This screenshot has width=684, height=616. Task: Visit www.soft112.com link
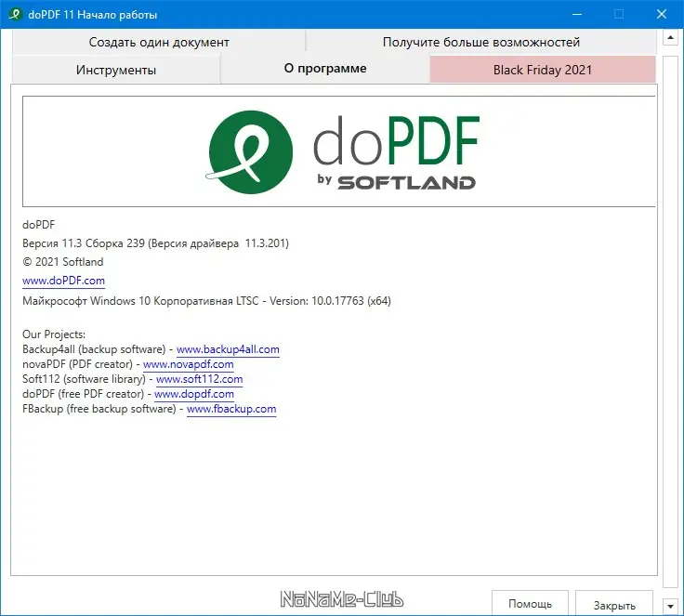tap(200, 379)
